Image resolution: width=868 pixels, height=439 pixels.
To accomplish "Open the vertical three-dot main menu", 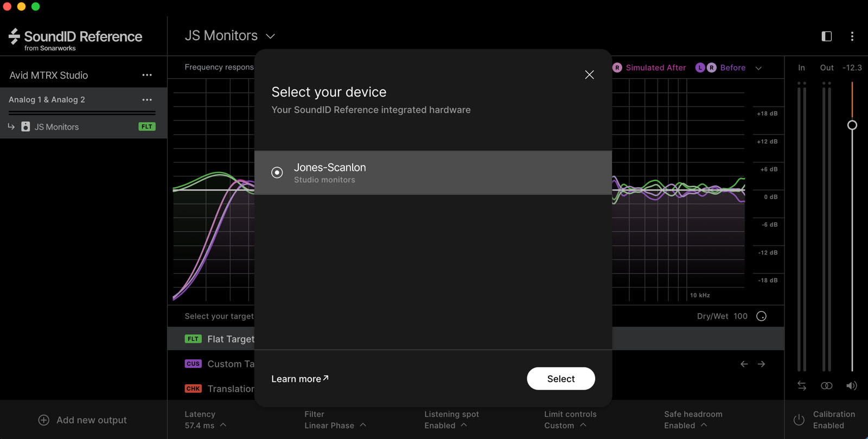I will [852, 36].
